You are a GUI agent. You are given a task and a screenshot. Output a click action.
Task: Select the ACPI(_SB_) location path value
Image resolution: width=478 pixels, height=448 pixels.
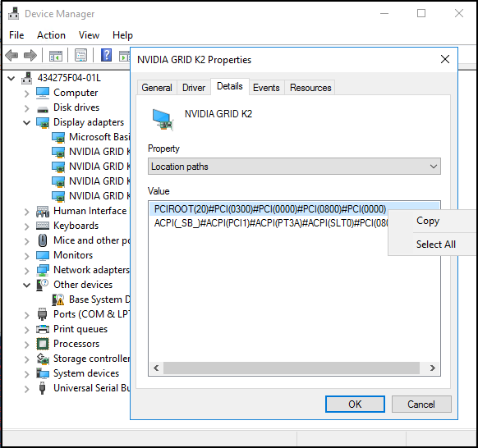point(271,223)
